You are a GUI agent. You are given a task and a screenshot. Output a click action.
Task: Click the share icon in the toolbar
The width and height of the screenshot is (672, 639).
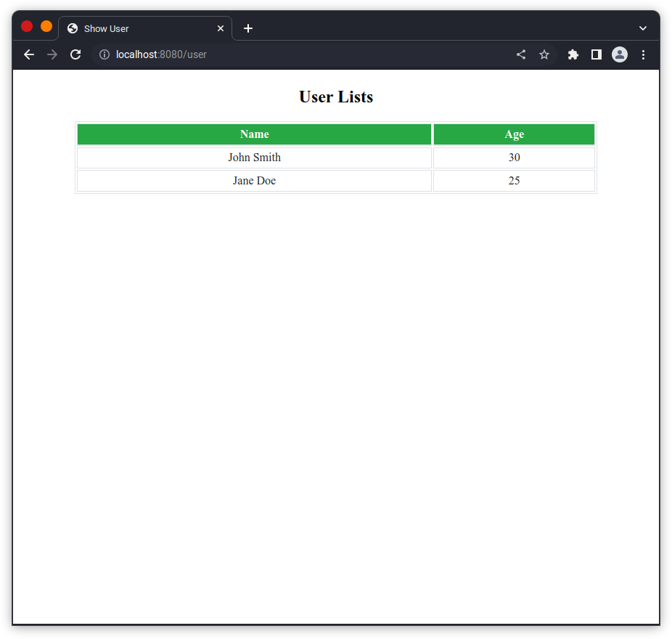click(x=520, y=54)
